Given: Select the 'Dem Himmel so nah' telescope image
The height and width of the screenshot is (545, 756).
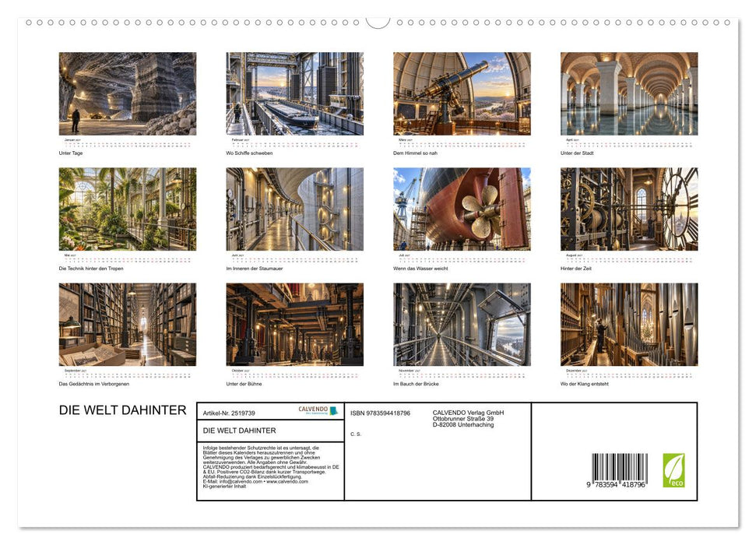Looking at the screenshot, I should 462,93.
